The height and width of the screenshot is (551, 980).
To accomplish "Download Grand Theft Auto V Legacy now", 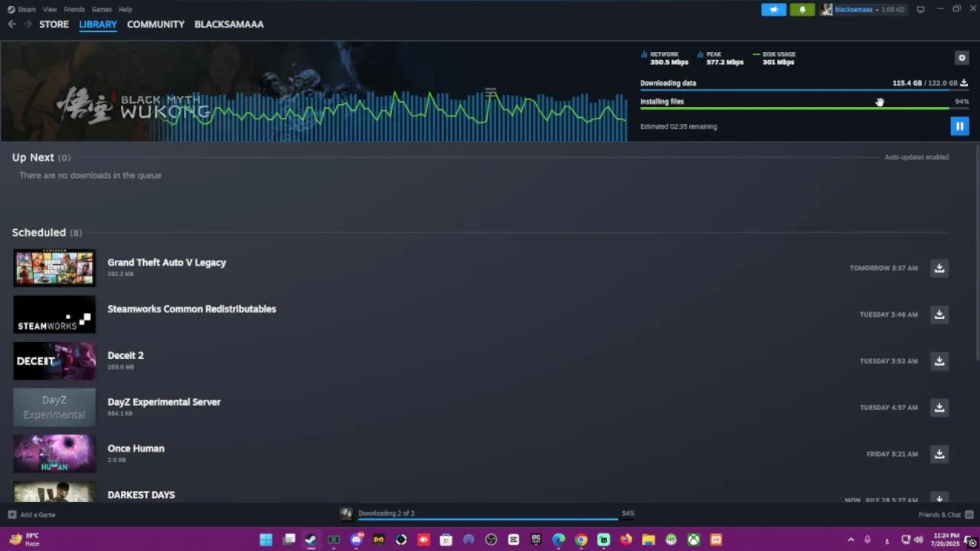I will 939,268.
